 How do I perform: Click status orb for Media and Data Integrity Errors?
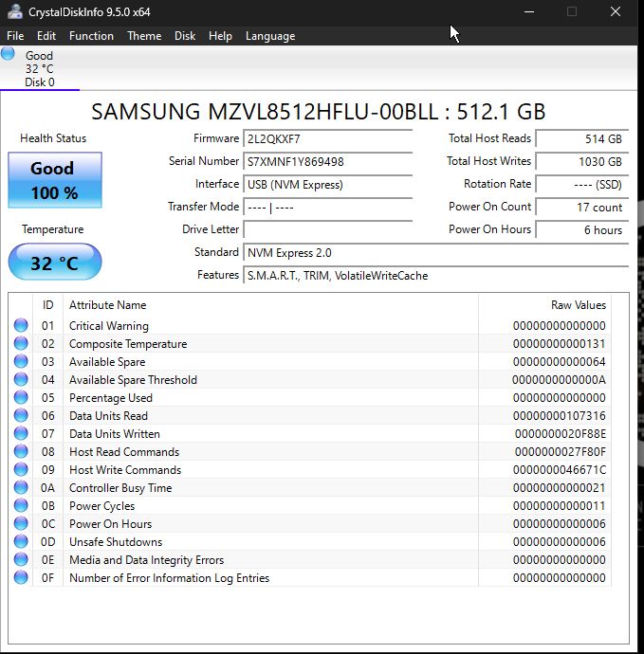tap(21, 559)
